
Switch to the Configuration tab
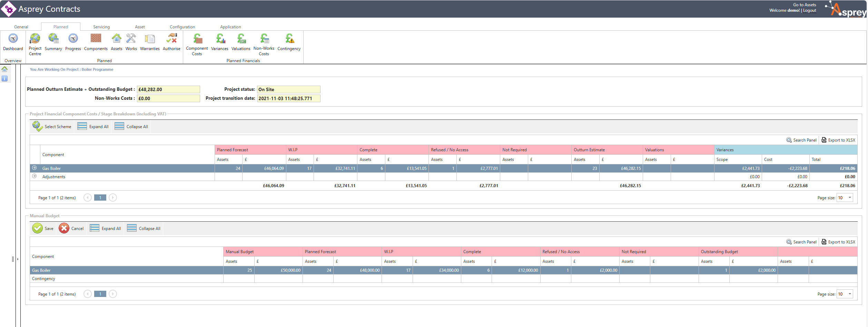(x=182, y=27)
